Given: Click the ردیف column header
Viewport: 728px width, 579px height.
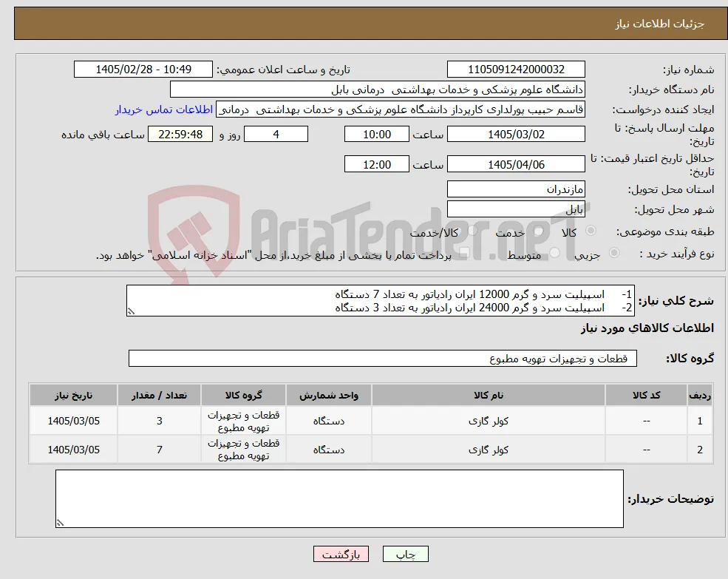Looking at the screenshot, I should pyautogui.click(x=700, y=395).
